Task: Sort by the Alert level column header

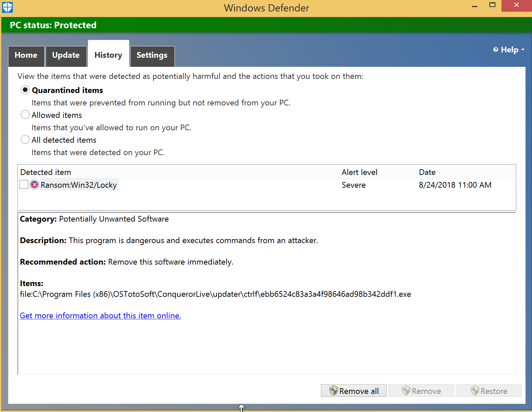Action: pos(378,172)
